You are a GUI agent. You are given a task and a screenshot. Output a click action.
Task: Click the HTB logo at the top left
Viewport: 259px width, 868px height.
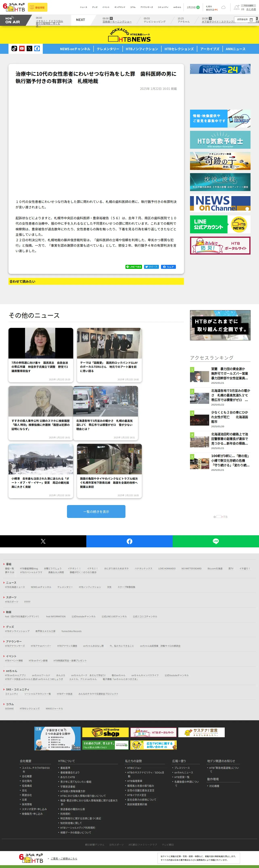click(x=14, y=7)
